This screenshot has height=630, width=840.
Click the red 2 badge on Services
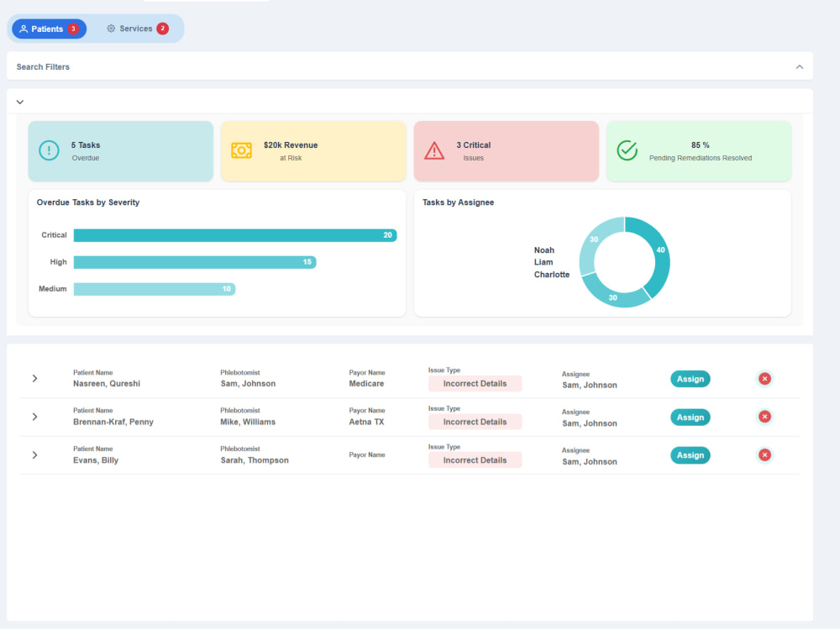coord(163,29)
